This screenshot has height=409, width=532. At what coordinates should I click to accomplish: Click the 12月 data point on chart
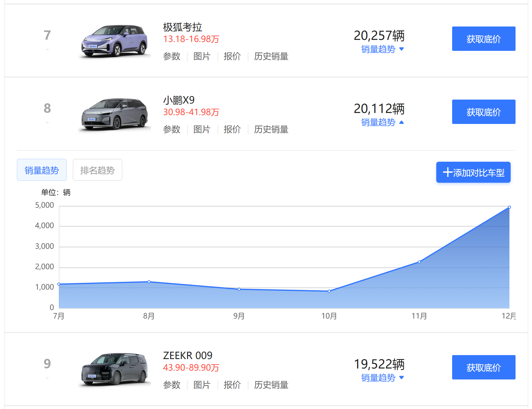(x=509, y=207)
